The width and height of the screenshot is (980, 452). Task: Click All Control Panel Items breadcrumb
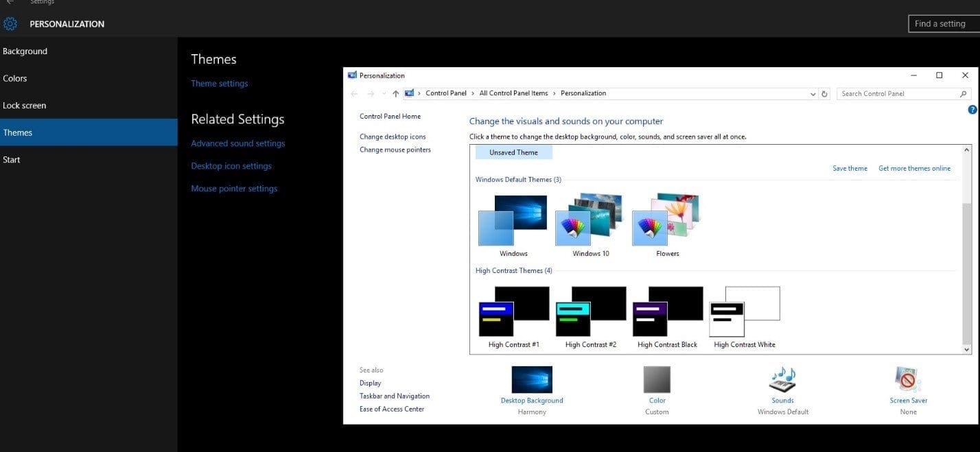click(x=513, y=93)
